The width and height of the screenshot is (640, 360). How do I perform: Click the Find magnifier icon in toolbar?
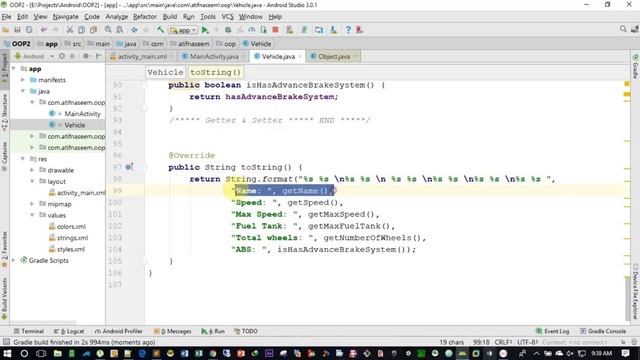coord(108,30)
